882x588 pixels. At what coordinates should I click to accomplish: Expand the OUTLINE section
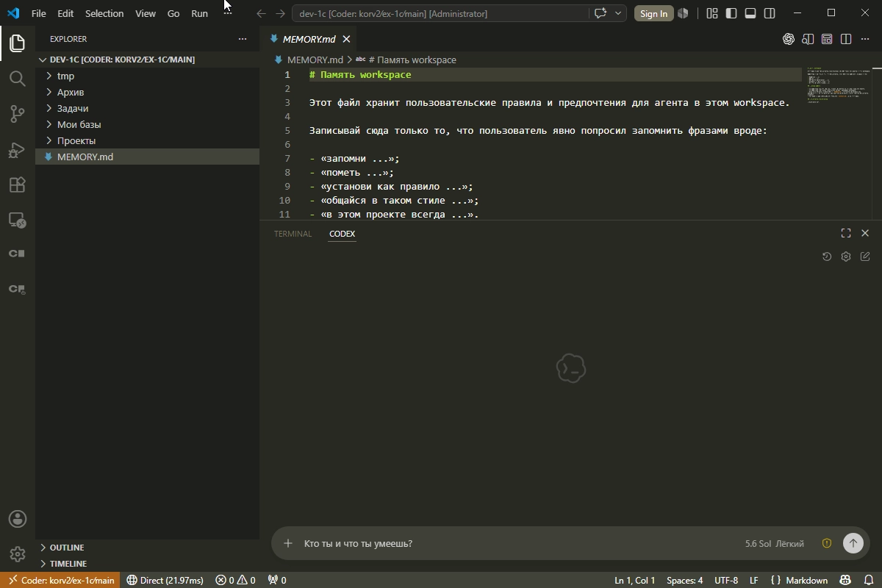tap(147, 548)
